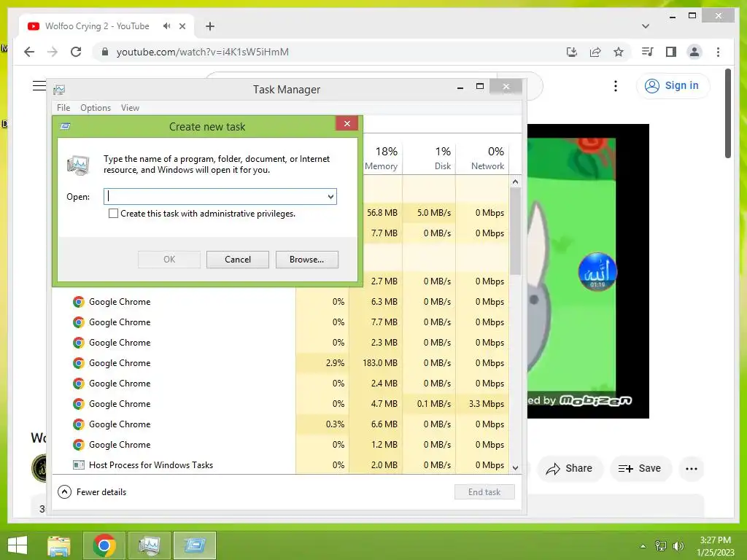Select the Google Chrome row using 6.3 MB

point(281,301)
